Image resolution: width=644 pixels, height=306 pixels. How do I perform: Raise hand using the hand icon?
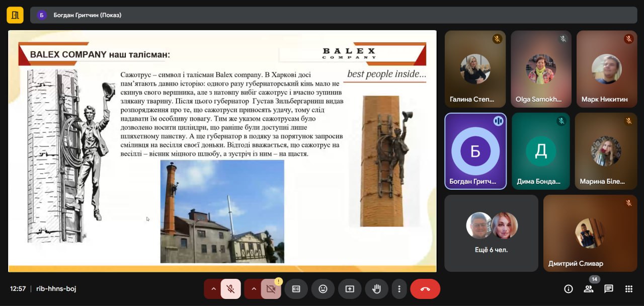click(376, 289)
